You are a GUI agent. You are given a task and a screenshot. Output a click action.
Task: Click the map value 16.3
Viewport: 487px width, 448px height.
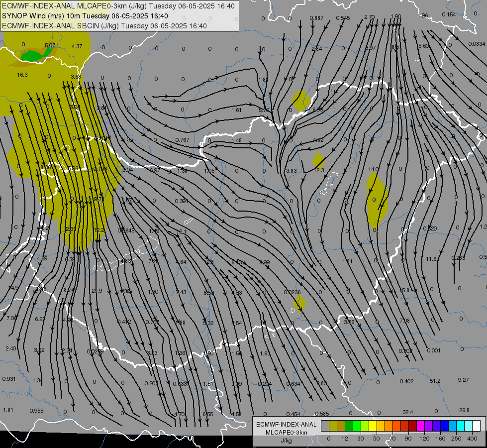(22, 75)
